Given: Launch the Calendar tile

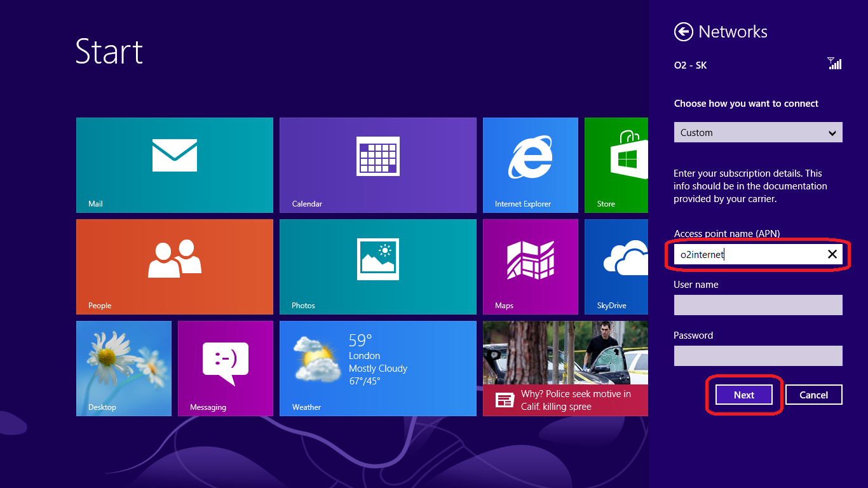Looking at the screenshot, I should (x=377, y=165).
